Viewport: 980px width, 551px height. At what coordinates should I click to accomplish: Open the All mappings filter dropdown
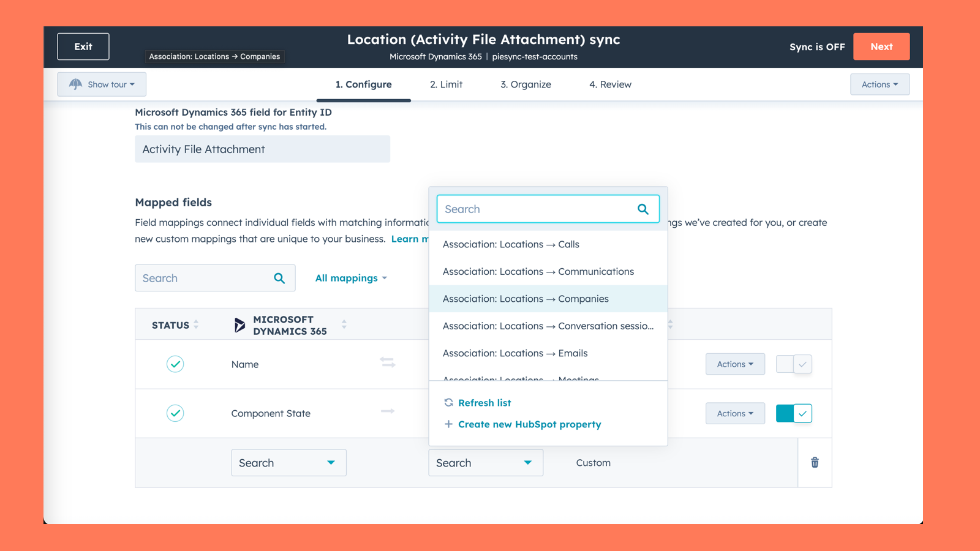click(x=351, y=278)
